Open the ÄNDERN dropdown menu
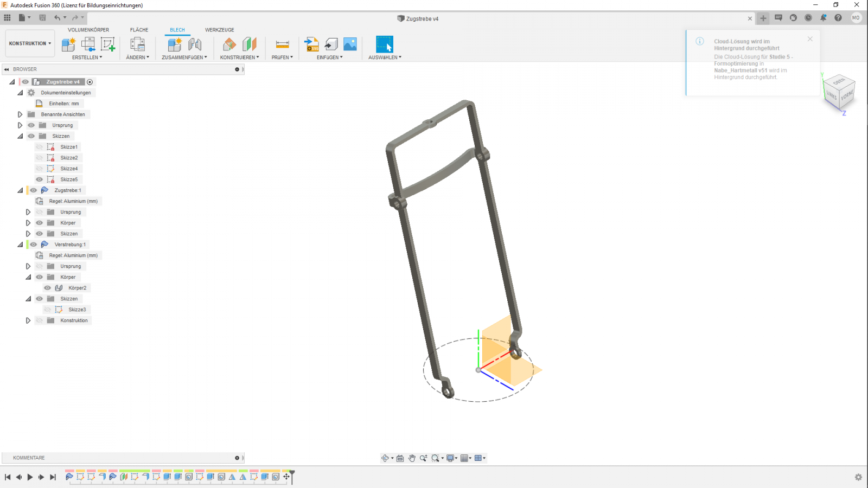 138,57
